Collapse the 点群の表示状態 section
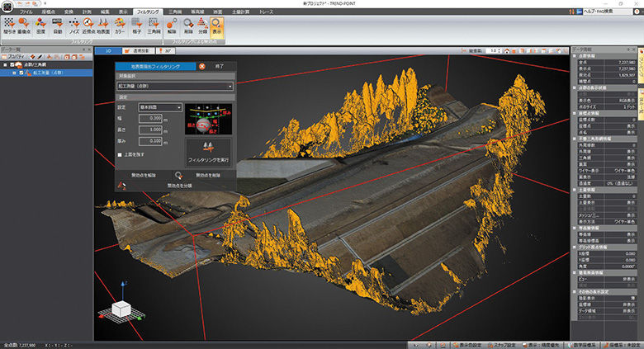 (575, 87)
